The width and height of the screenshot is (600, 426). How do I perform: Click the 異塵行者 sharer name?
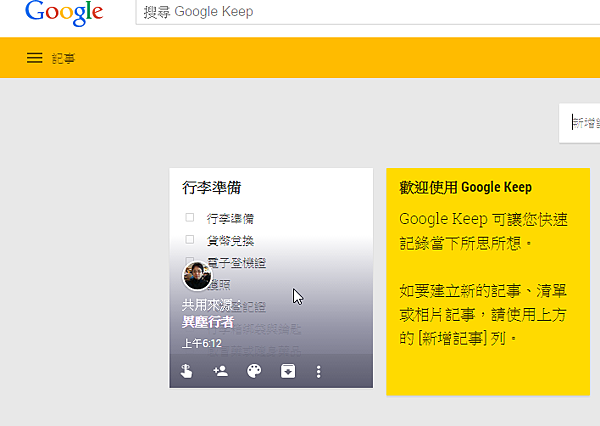tap(207, 322)
